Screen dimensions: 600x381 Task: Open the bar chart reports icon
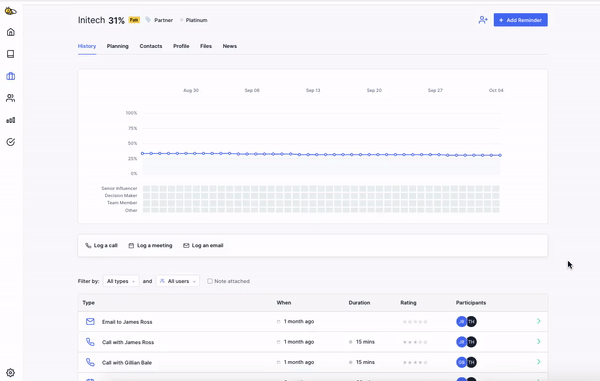click(x=11, y=120)
